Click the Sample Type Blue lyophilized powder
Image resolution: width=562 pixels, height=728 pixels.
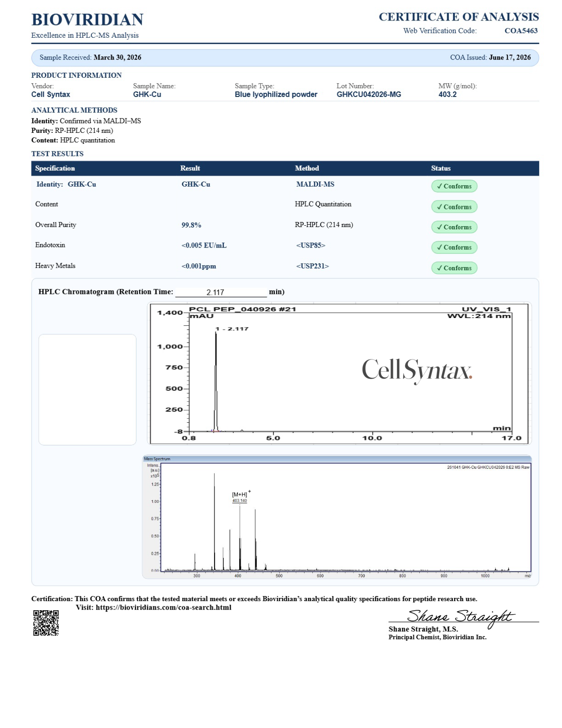(x=276, y=95)
